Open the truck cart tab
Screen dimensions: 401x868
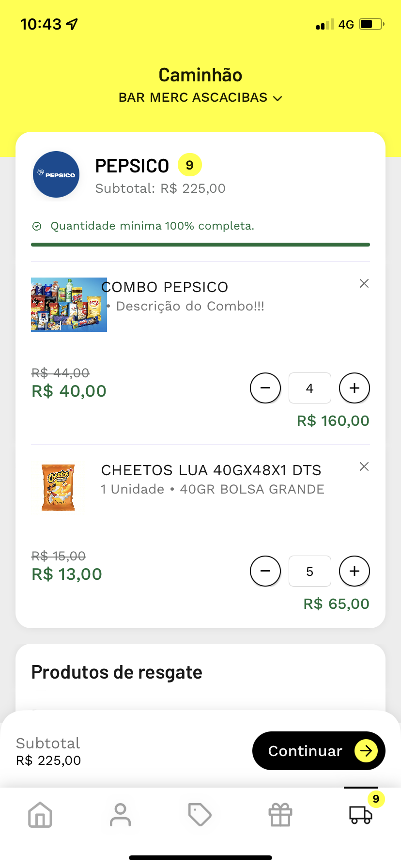pyautogui.click(x=361, y=814)
